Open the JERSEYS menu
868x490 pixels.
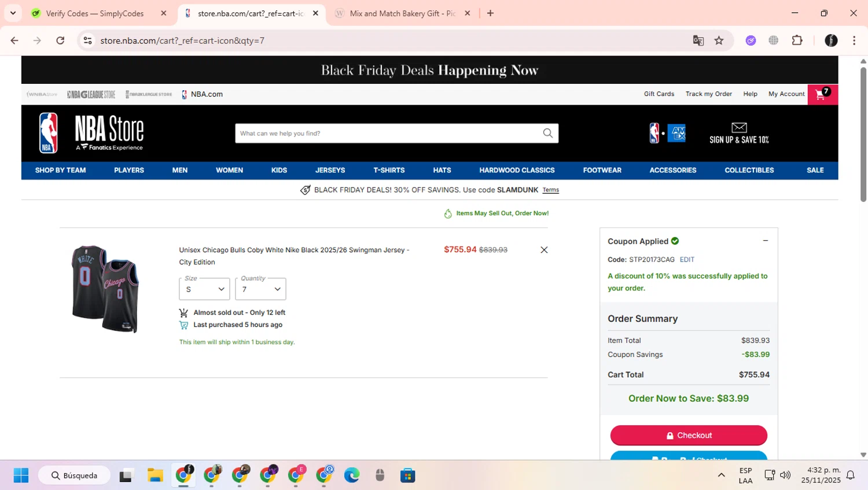click(330, 170)
